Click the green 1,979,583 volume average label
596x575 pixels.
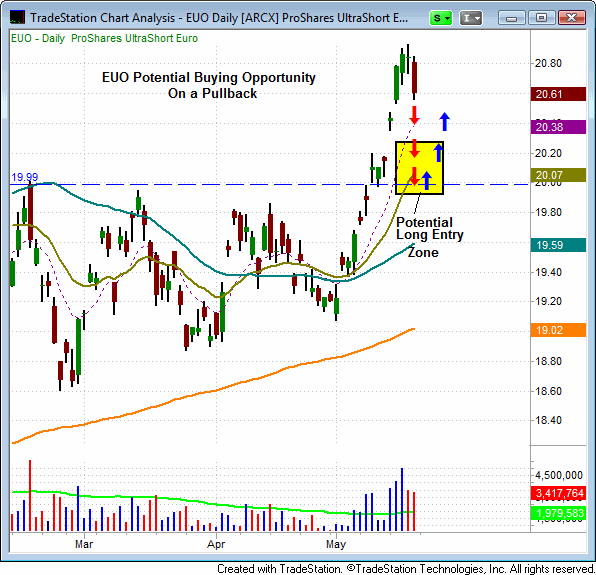pyautogui.click(x=558, y=513)
